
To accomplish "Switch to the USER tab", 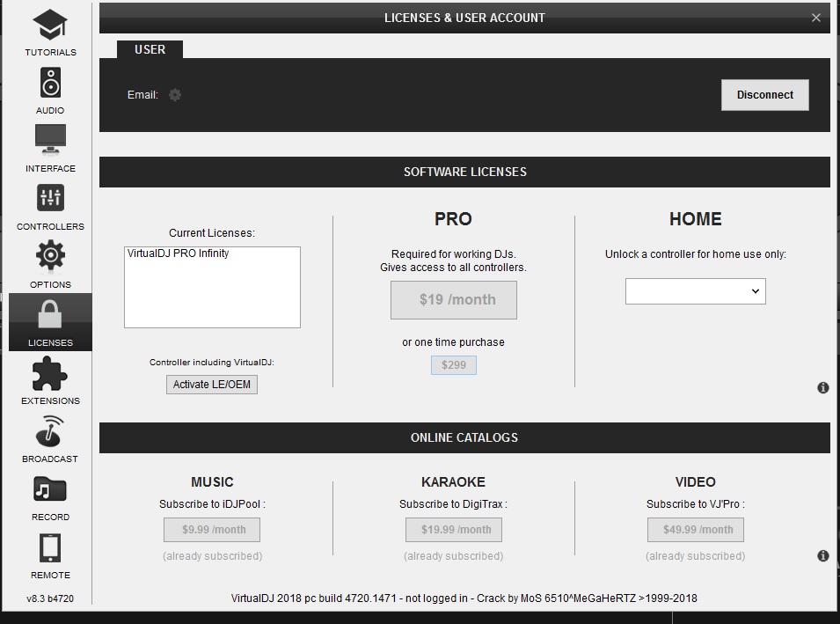I will tap(150, 49).
